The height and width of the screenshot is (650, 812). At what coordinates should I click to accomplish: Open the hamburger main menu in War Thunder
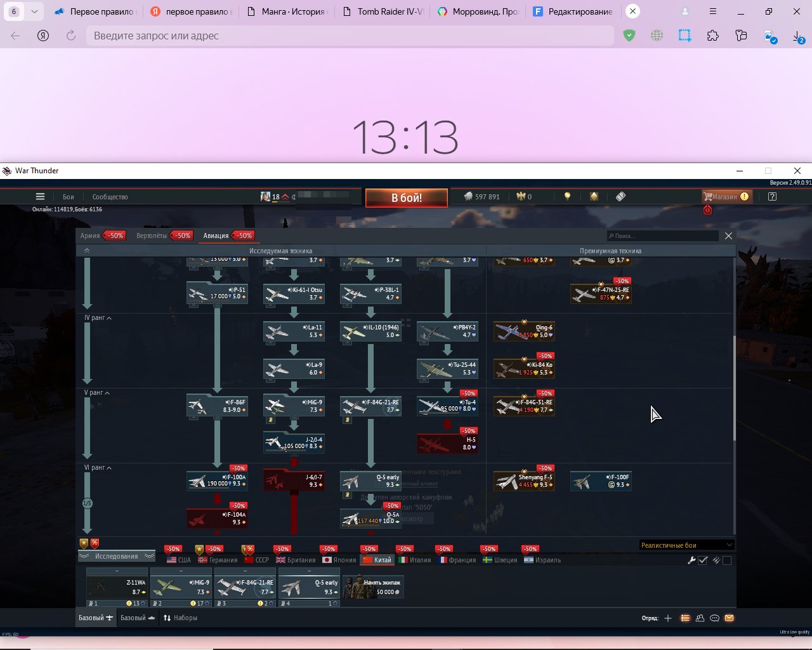tap(41, 197)
